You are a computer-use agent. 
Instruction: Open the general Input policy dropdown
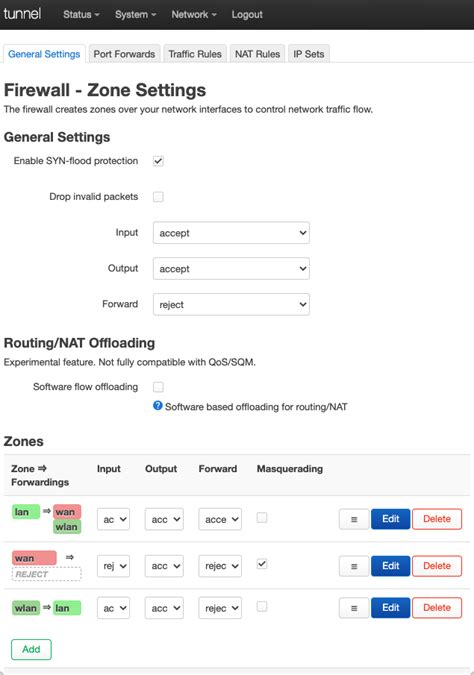231,233
